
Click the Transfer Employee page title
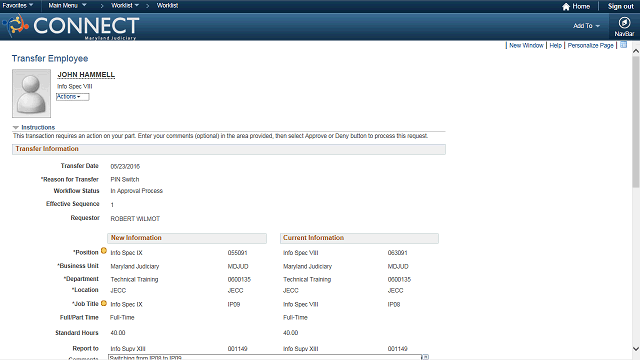[50, 58]
